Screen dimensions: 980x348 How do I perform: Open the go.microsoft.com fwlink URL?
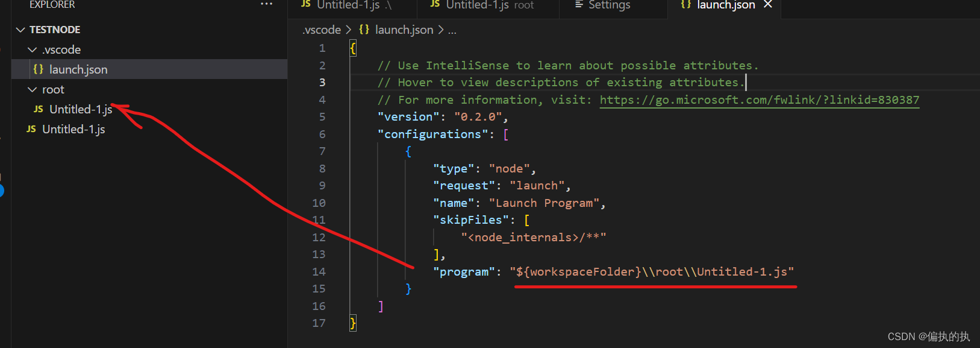coord(760,100)
